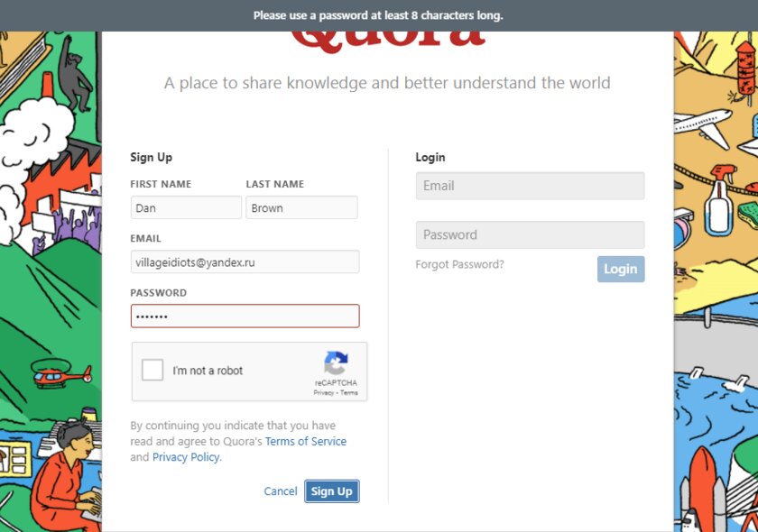The image size is (758, 532).
Task: Click the blue Login button
Action: pyautogui.click(x=621, y=269)
